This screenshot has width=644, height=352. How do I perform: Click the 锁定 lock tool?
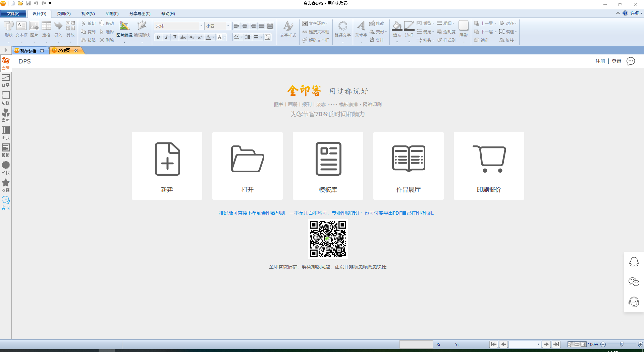pyautogui.click(x=481, y=40)
